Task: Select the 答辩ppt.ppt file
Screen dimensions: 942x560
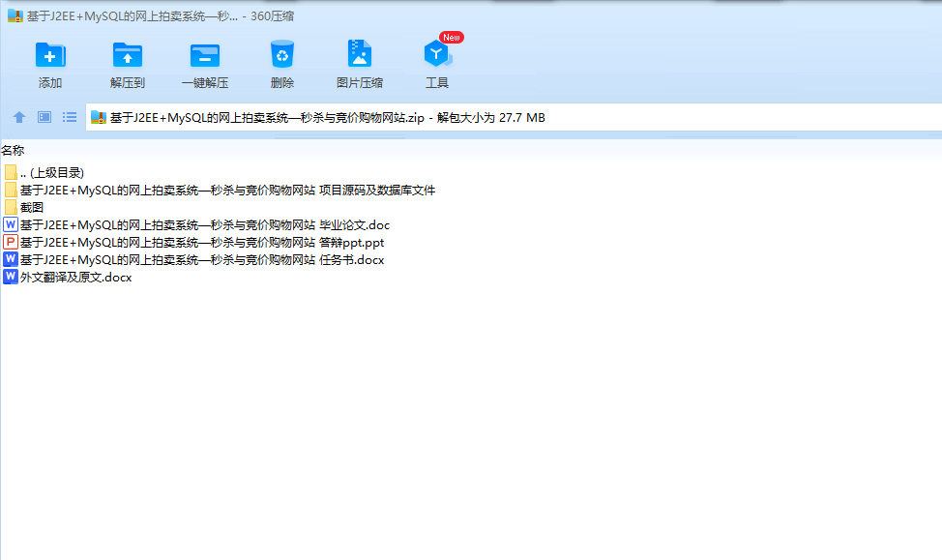Action: (193, 243)
